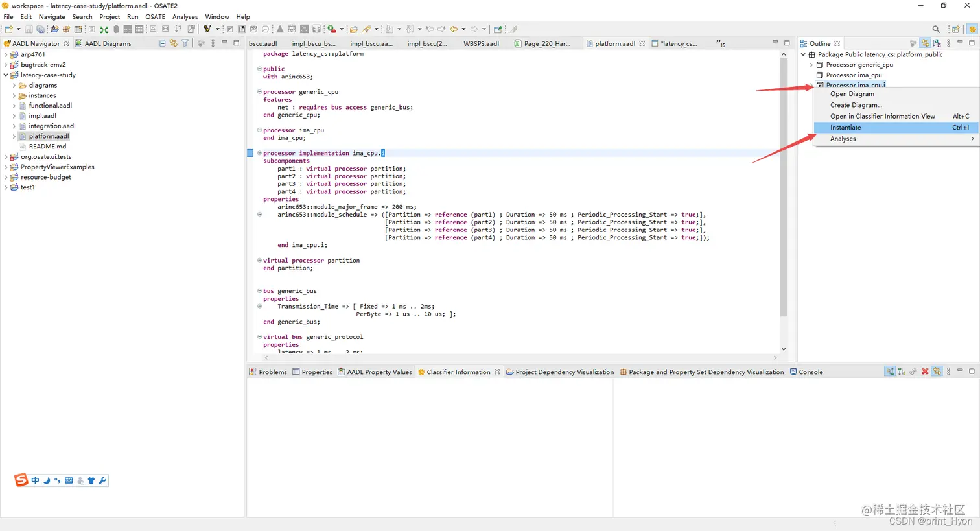Open the Analyses menu in menu bar
This screenshot has height=531, width=980.
click(185, 17)
